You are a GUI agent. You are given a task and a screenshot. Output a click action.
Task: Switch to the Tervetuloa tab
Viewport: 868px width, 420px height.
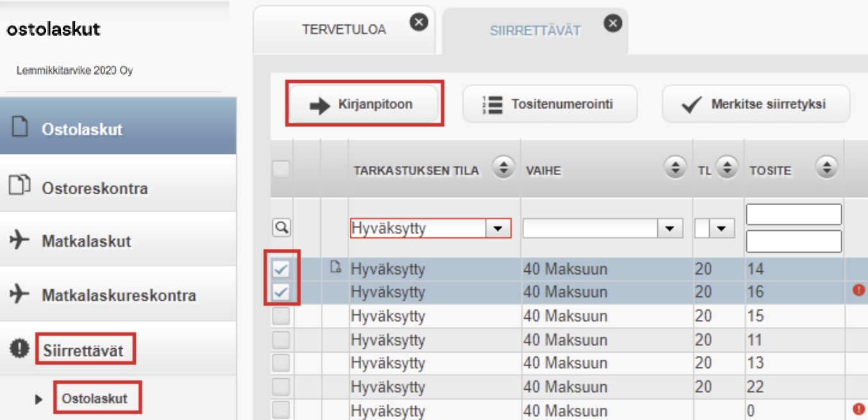pos(344,30)
